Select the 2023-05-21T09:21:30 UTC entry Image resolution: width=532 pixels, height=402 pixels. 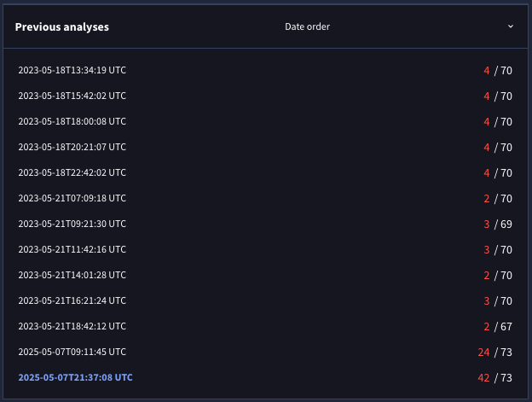click(x=72, y=224)
